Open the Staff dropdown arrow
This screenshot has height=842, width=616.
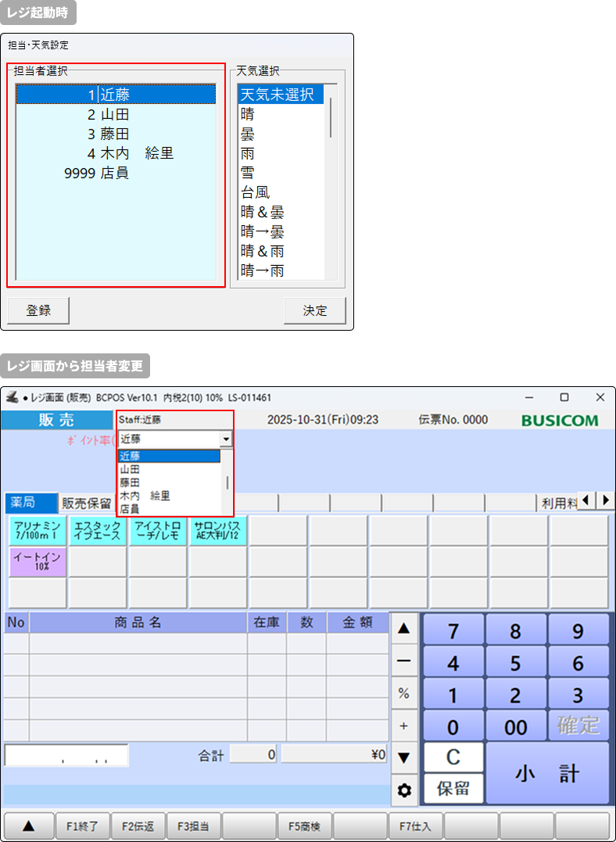point(227,439)
